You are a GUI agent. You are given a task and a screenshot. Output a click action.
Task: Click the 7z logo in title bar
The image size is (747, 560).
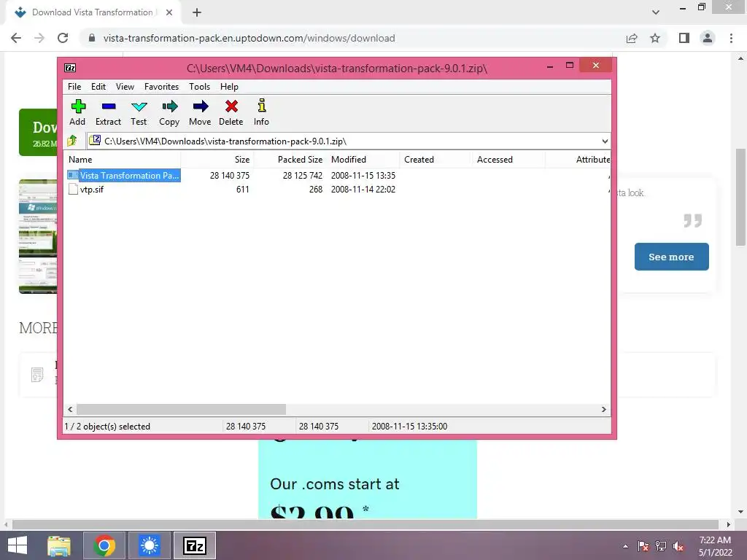coord(70,68)
